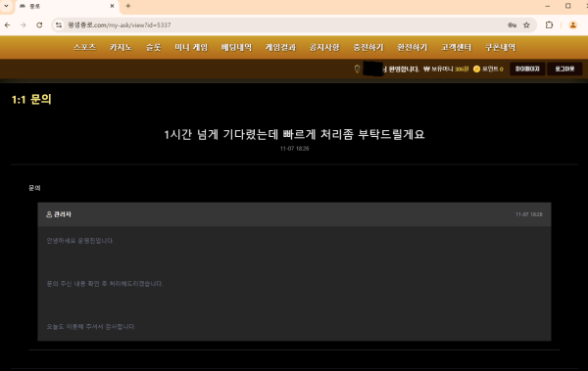Go to the 카지노 menu
The image size is (588, 371).
click(x=121, y=47)
